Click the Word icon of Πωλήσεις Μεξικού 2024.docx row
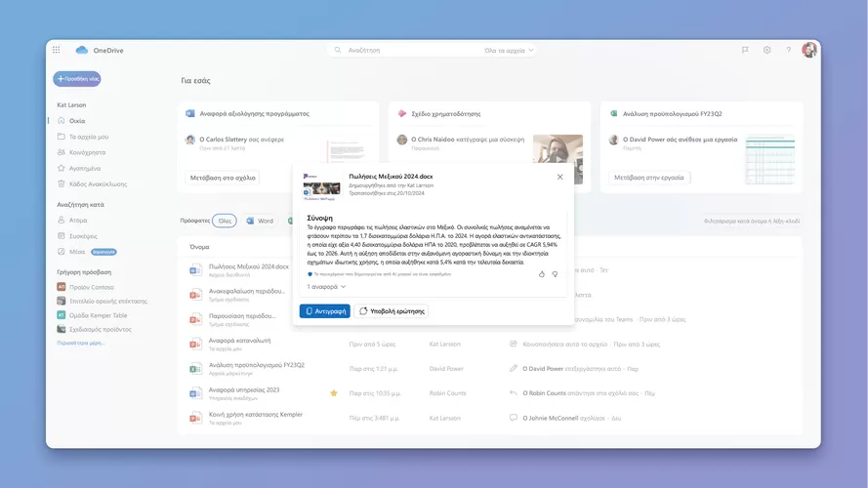 point(195,270)
